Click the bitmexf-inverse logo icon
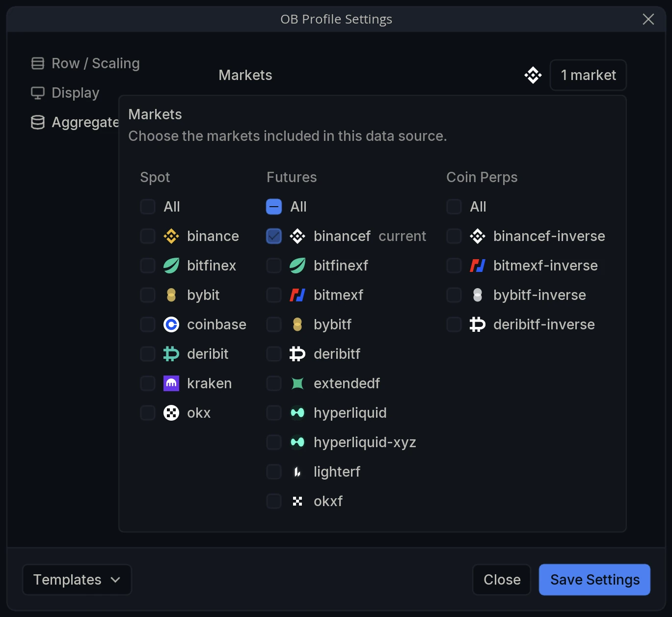The height and width of the screenshot is (617, 672). click(x=478, y=266)
